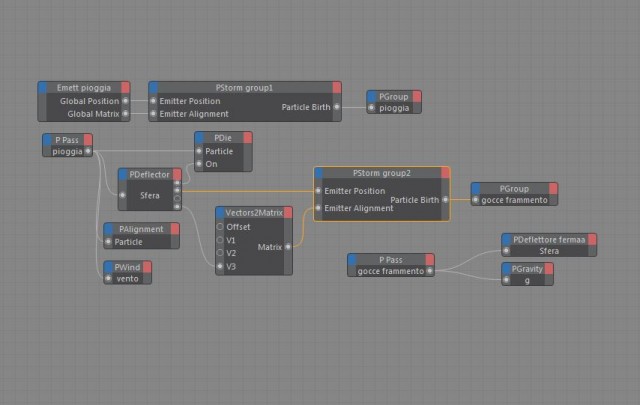Click the pioggia output port on P Pass node
Screen dimensions: 640x405
pyautogui.click(x=88, y=151)
